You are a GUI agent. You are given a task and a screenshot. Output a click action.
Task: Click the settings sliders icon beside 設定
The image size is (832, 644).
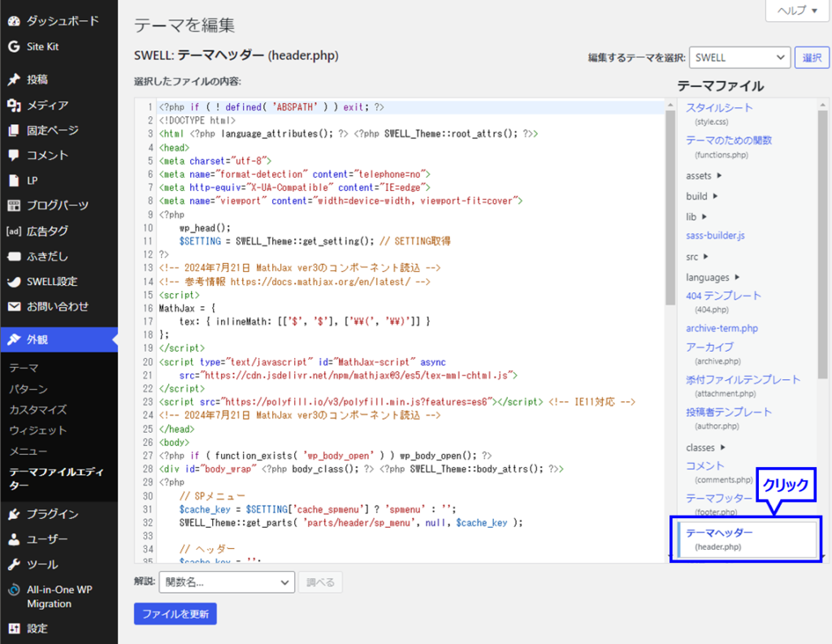point(15,629)
